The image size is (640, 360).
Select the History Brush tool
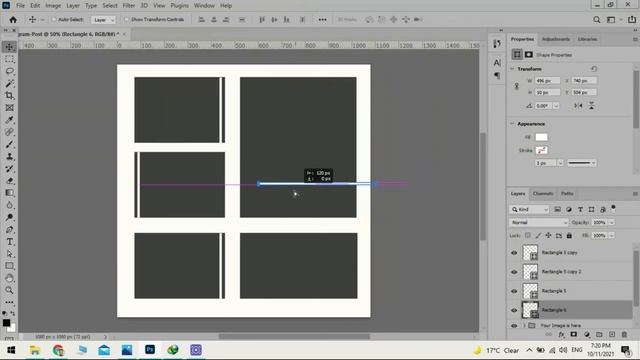click(x=9, y=169)
